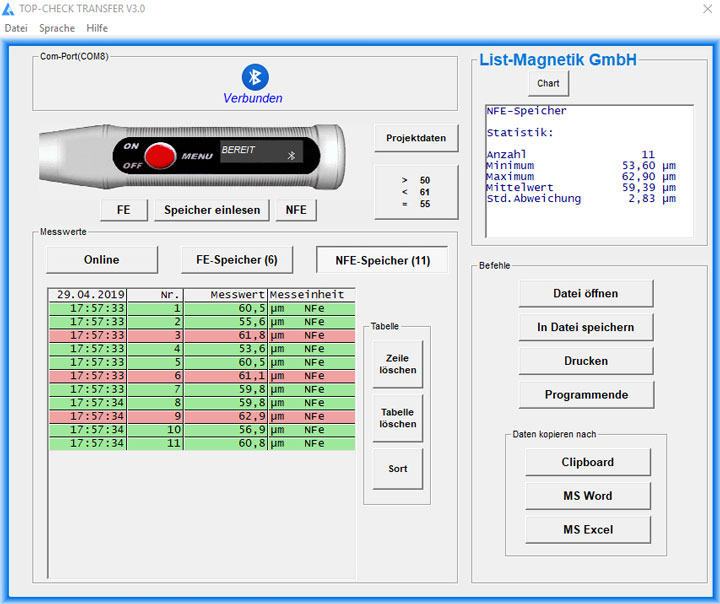Click the app logo in title bar

9,8
